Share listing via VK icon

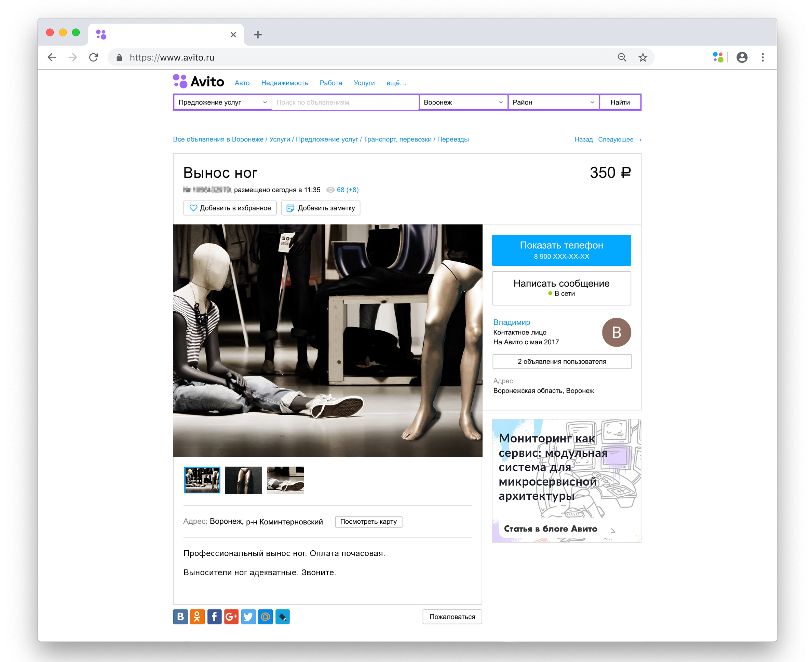tap(180, 617)
